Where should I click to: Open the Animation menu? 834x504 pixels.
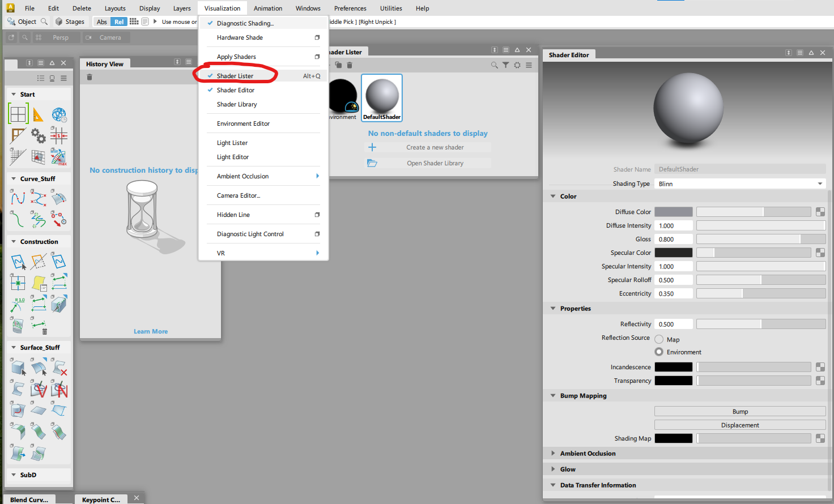(267, 8)
